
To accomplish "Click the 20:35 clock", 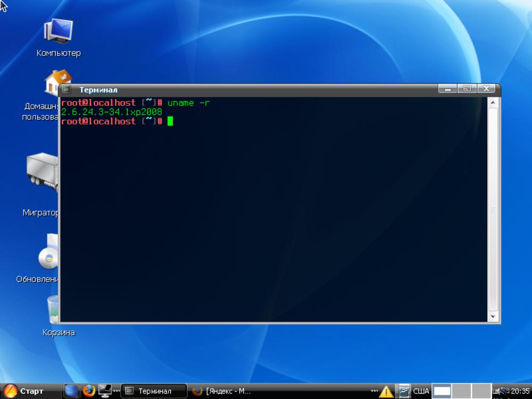I will point(520,391).
